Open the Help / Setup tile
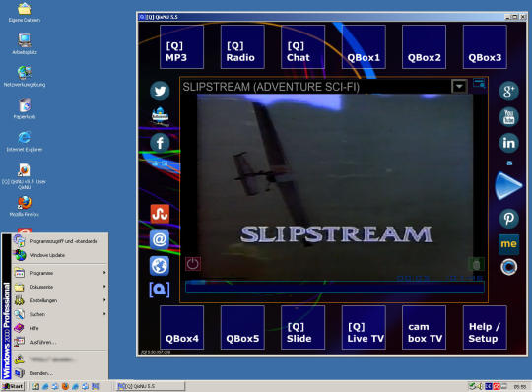Screen dimensions: 532x392 tap(485, 328)
